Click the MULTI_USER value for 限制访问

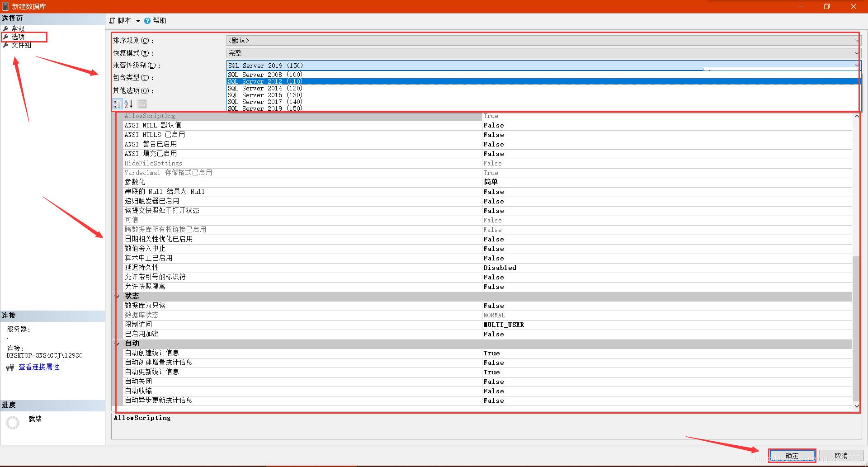click(x=504, y=325)
